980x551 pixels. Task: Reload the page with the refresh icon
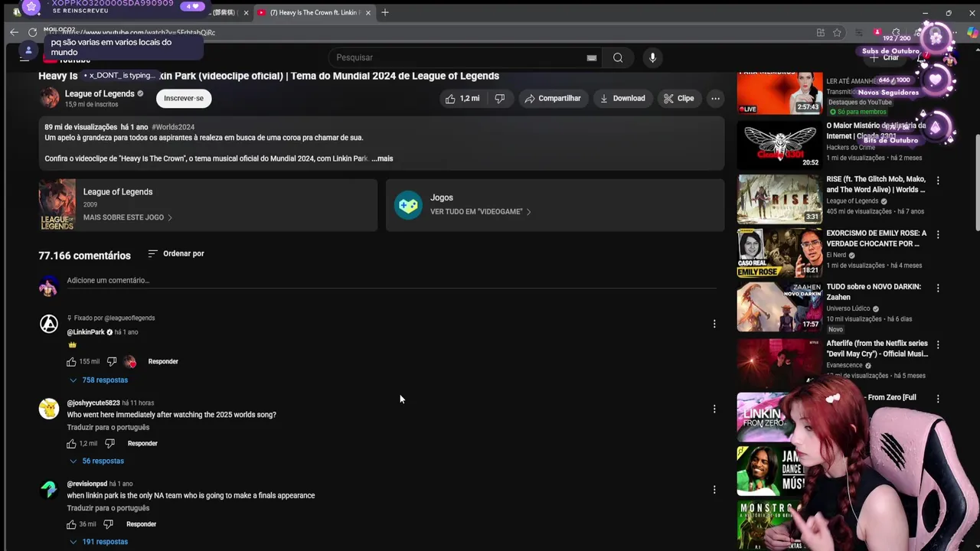point(32,32)
